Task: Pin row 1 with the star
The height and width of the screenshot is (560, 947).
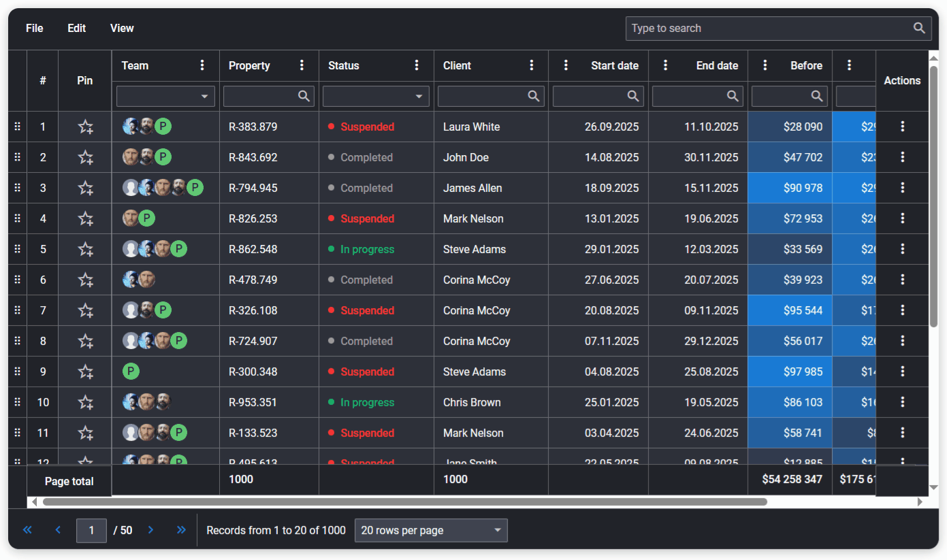Action: point(85,127)
